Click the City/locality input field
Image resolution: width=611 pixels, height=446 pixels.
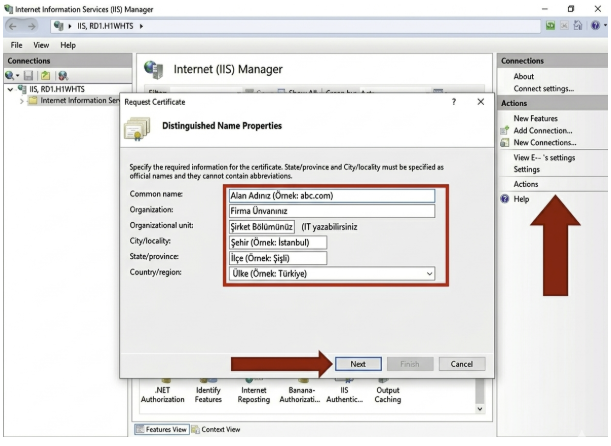(278, 242)
